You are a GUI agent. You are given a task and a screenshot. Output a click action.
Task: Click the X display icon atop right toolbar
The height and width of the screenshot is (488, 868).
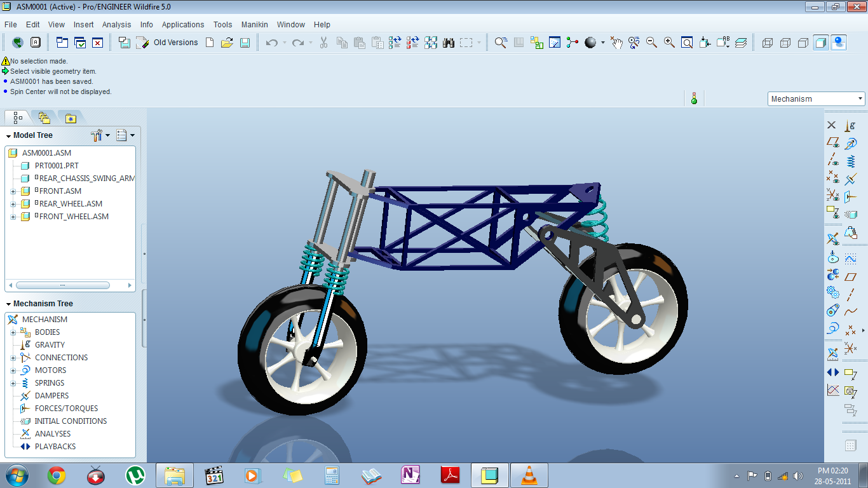[831, 125]
